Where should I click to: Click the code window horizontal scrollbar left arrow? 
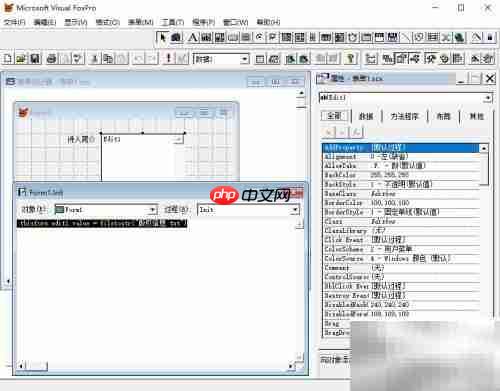(x=21, y=366)
